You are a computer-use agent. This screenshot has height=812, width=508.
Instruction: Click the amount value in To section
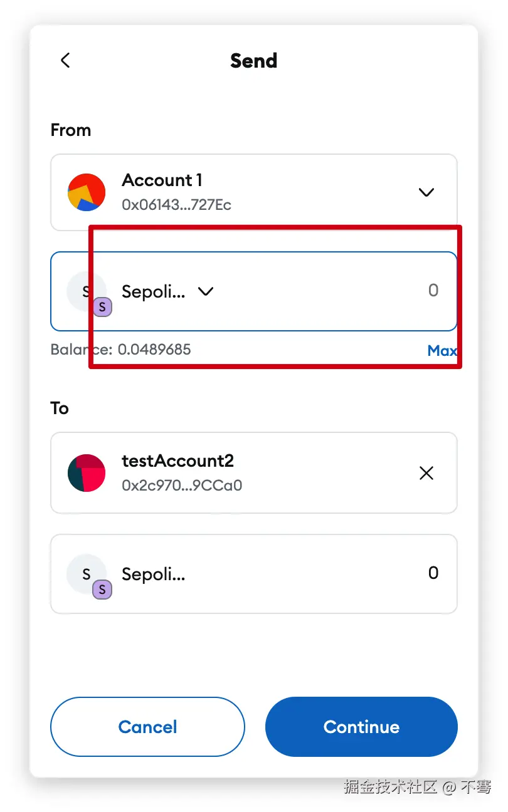coord(433,573)
